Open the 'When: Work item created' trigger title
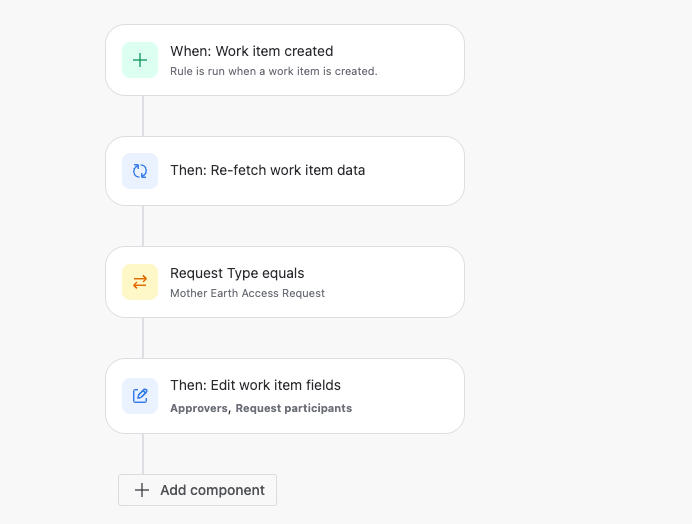 click(252, 51)
